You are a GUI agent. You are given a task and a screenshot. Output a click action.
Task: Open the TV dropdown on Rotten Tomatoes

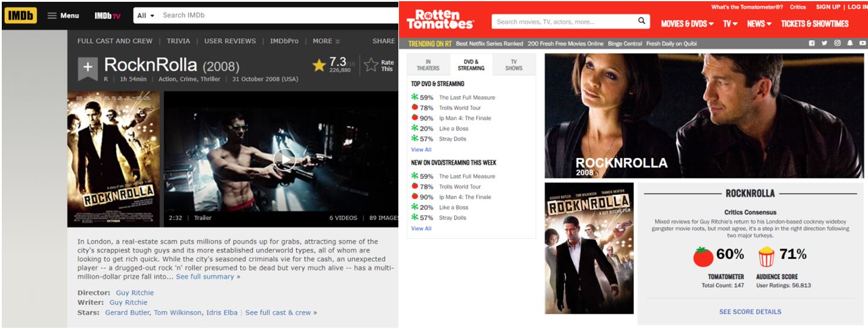pyautogui.click(x=730, y=24)
